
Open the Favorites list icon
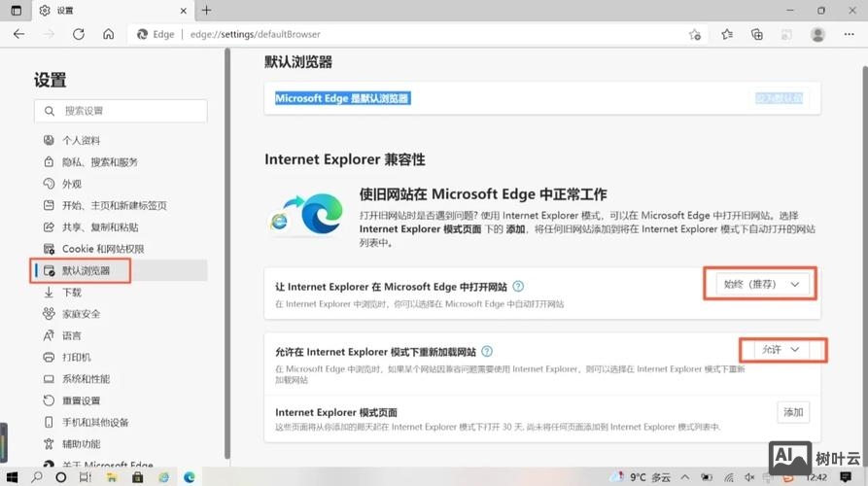pyautogui.click(x=727, y=34)
